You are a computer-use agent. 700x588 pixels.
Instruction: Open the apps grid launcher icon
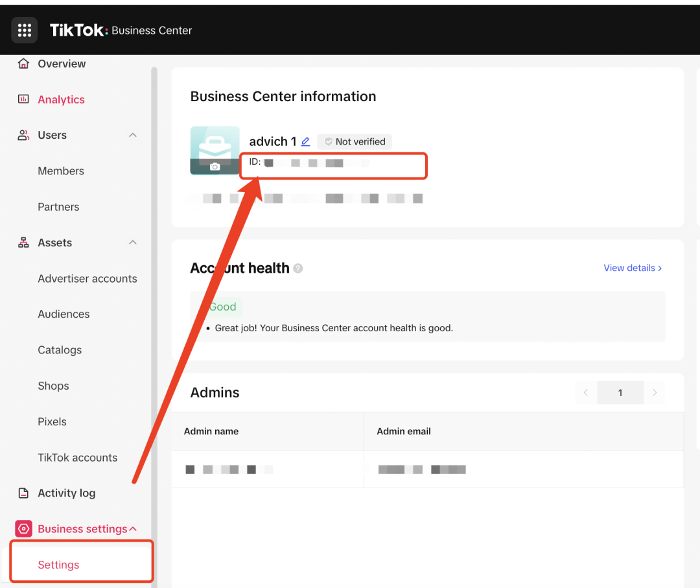[x=25, y=30]
